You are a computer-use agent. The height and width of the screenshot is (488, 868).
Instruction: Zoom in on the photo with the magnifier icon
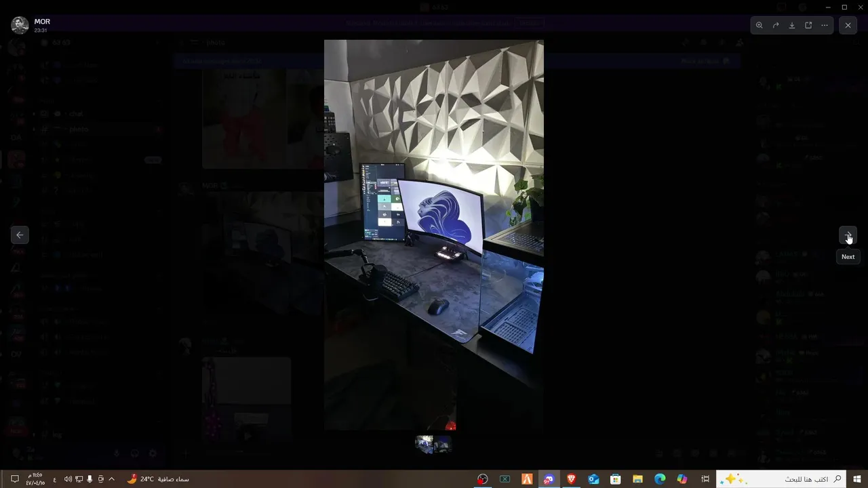[x=759, y=25]
